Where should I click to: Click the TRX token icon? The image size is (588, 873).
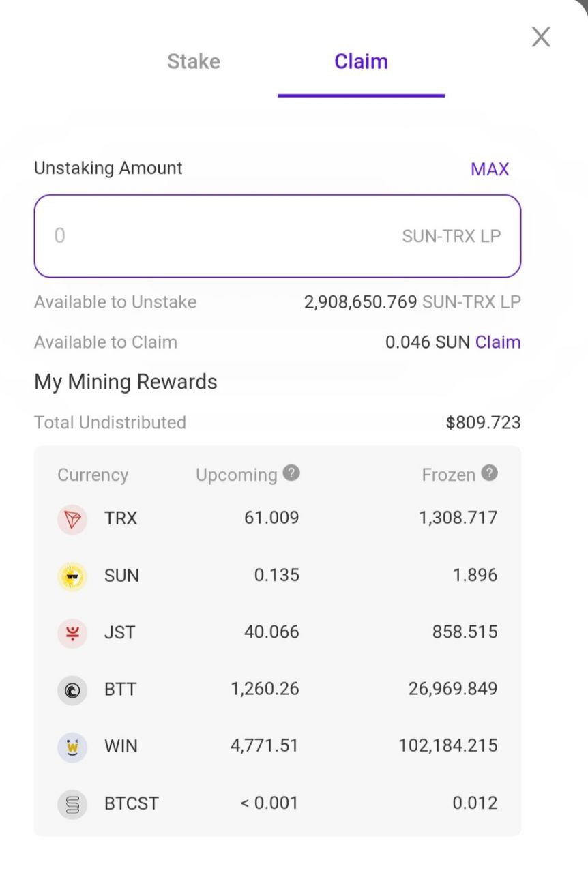point(72,520)
